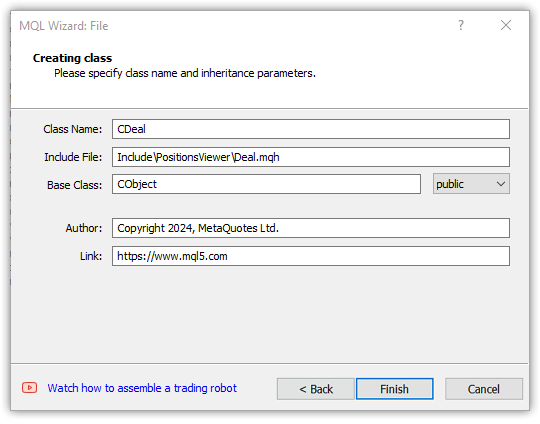Focus the Class Name field containing CDeal

tap(311, 129)
